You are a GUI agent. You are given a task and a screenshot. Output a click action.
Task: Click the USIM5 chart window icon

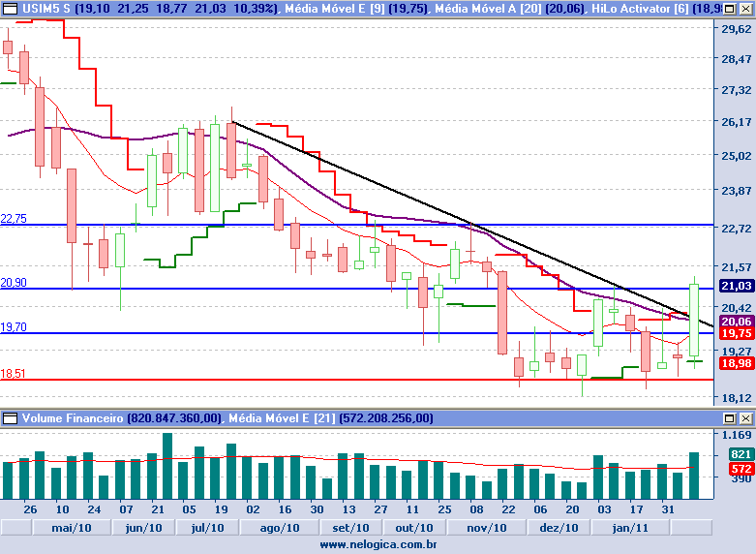click(x=11, y=8)
